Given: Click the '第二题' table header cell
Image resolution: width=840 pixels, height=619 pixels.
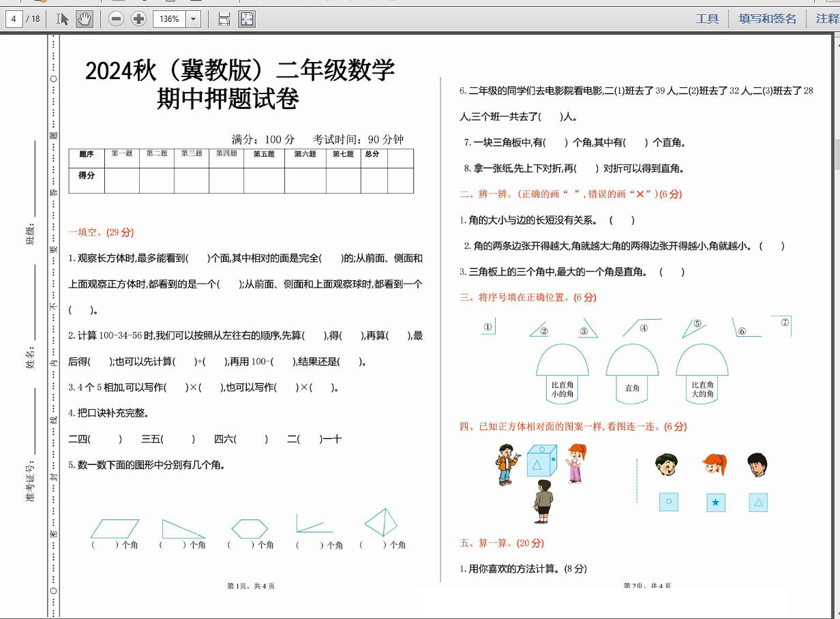Looking at the screenshot, I should click(157, 158).
